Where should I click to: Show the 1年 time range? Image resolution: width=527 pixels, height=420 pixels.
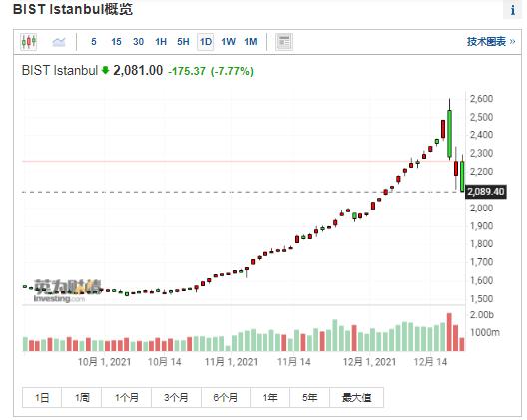pyautogui.click(x=269, y=398)
